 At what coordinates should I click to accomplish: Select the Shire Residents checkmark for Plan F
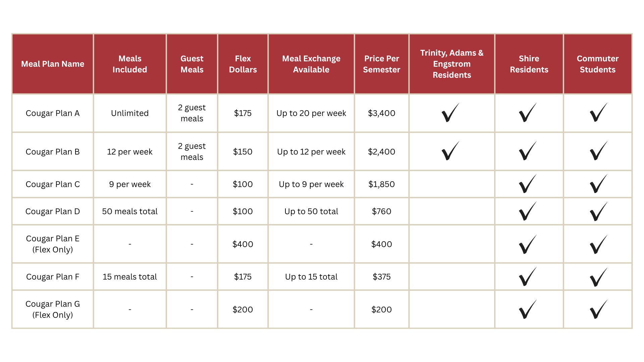coord(528,277)
